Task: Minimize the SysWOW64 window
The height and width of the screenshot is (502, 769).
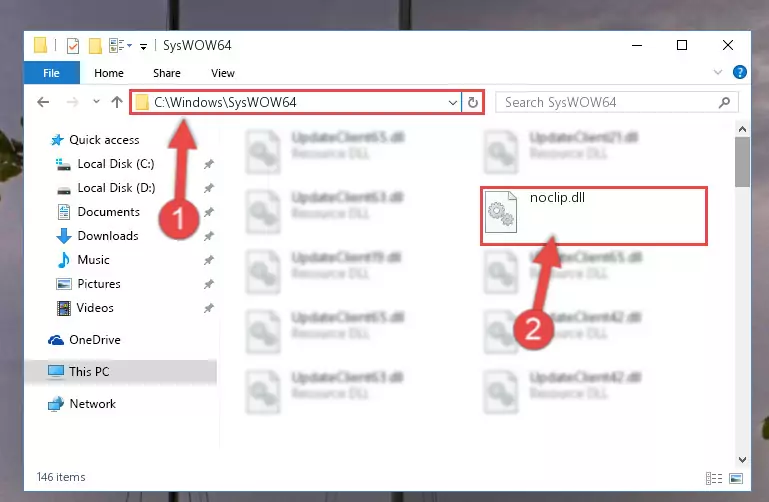Action: [637, 45]
